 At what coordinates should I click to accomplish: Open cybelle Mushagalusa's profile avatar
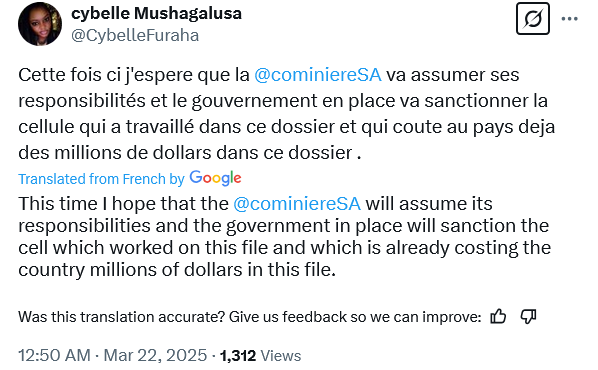[x=40, y=24]
